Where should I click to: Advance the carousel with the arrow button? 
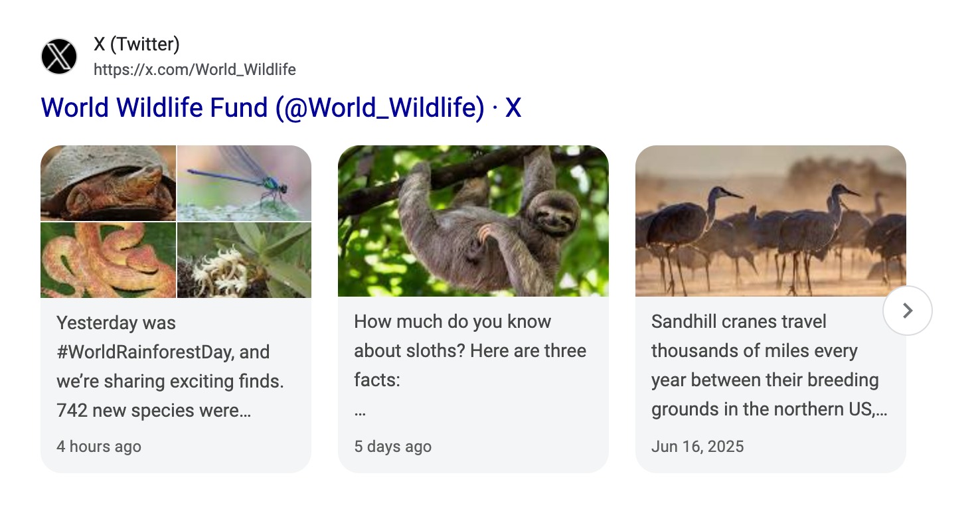click(x=908, y=310)
